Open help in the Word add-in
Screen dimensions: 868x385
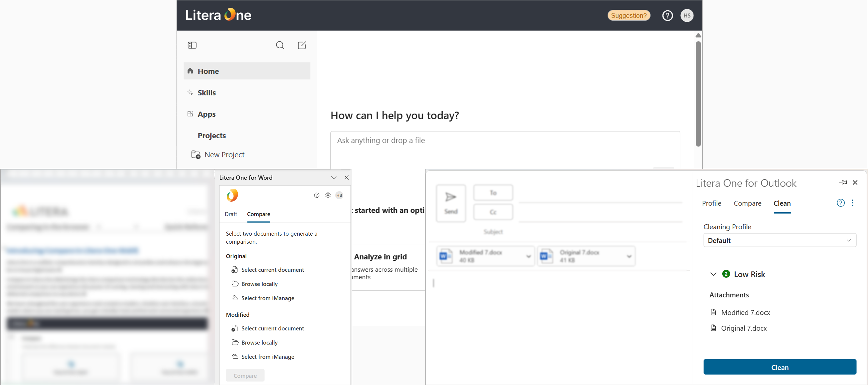tap(317, 195)
